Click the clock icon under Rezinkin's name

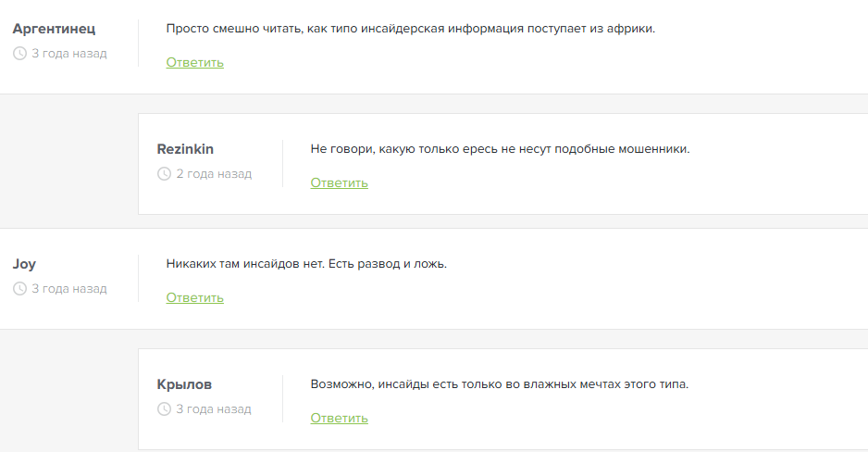[x=164, y=174]
